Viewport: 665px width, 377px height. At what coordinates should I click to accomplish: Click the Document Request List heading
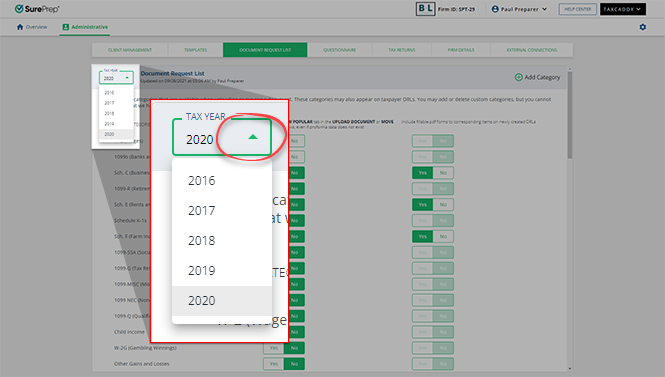[x=173, y=73]
